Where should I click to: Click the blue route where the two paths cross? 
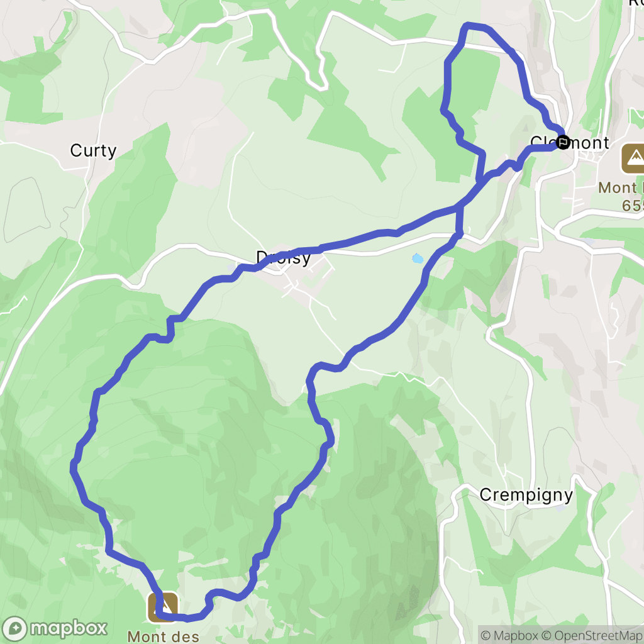pyautogui.click(x=460, y=208)
